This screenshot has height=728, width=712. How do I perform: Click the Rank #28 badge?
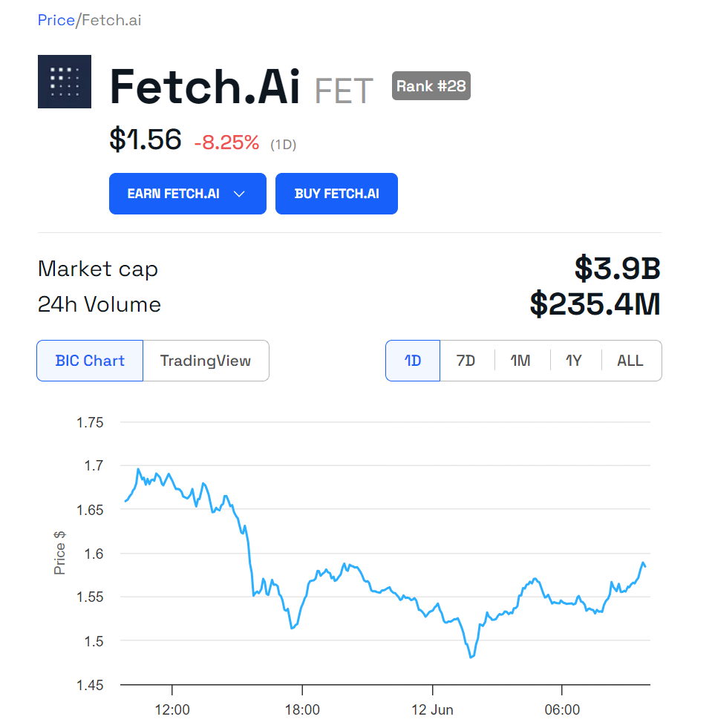pos(431,86)
